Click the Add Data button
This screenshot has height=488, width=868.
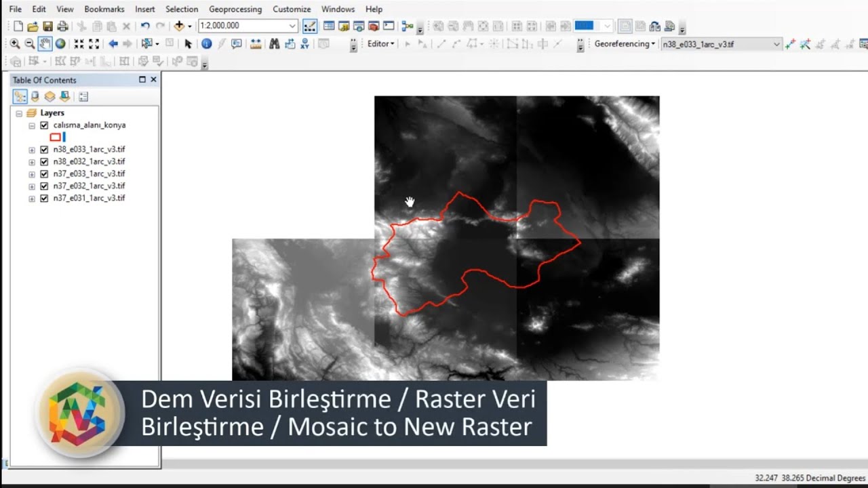(x=179, y=26)
